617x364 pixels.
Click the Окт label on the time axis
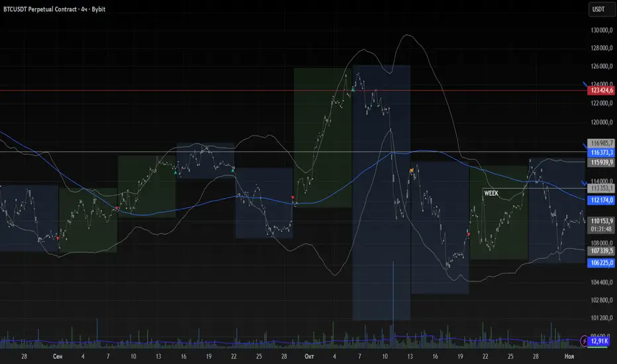click(309, 357)
